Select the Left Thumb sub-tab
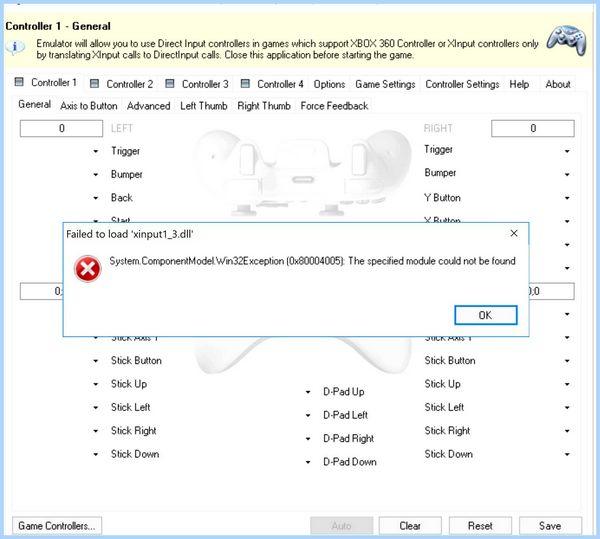The image size is (600, 539). pos(204,106)
